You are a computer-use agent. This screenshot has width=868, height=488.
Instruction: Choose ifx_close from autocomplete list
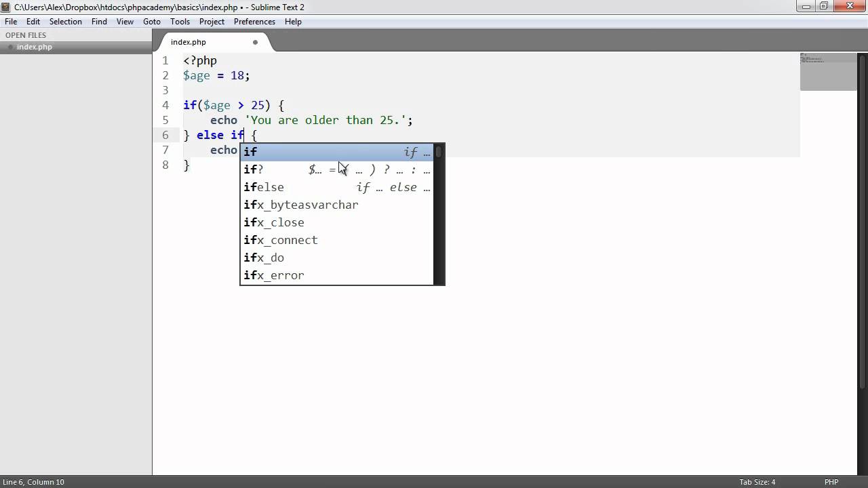(x=337, y=222)
